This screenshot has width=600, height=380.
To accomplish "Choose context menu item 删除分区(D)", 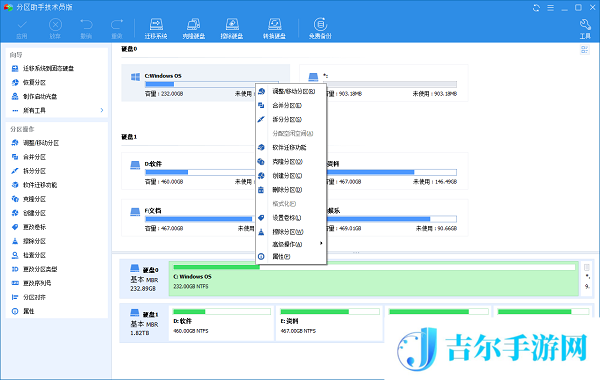I will click(x=291, y=190).
